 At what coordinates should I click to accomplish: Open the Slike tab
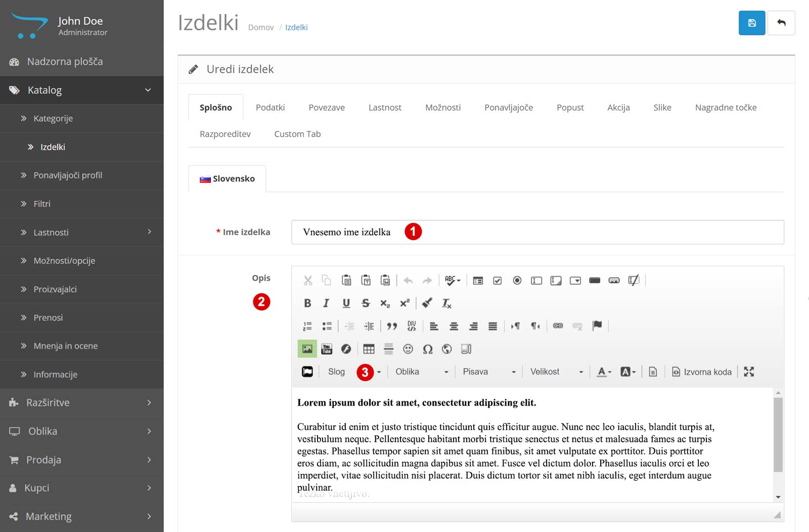[662, 107]
